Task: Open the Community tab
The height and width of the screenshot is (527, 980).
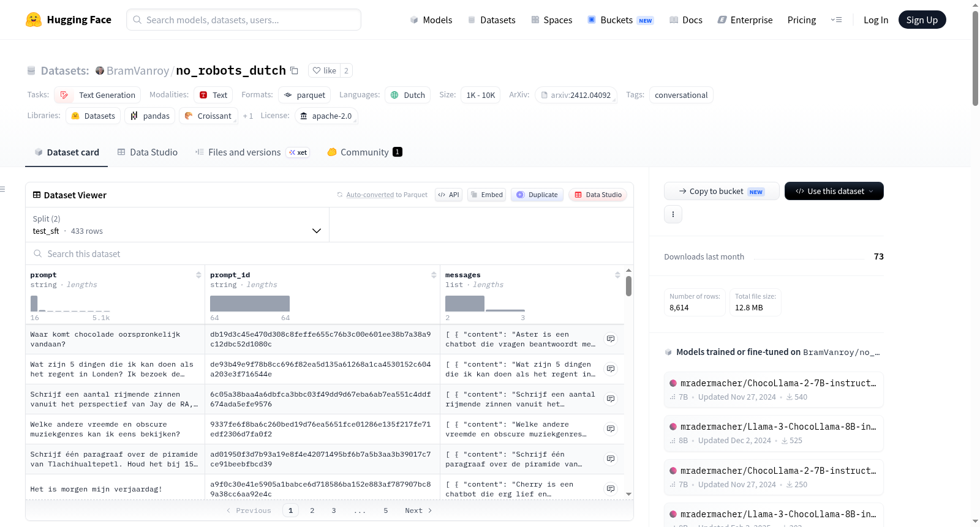Action: 364,152
